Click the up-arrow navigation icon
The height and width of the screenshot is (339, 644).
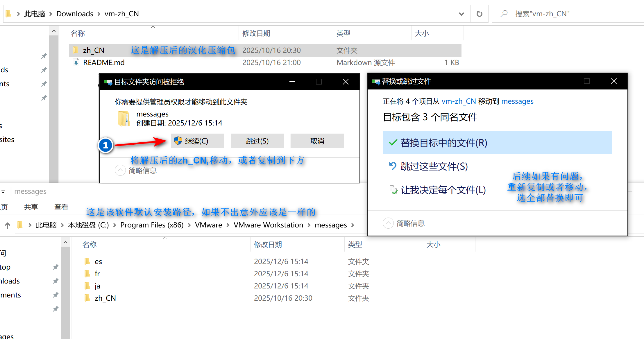click(x=8, y=225)
